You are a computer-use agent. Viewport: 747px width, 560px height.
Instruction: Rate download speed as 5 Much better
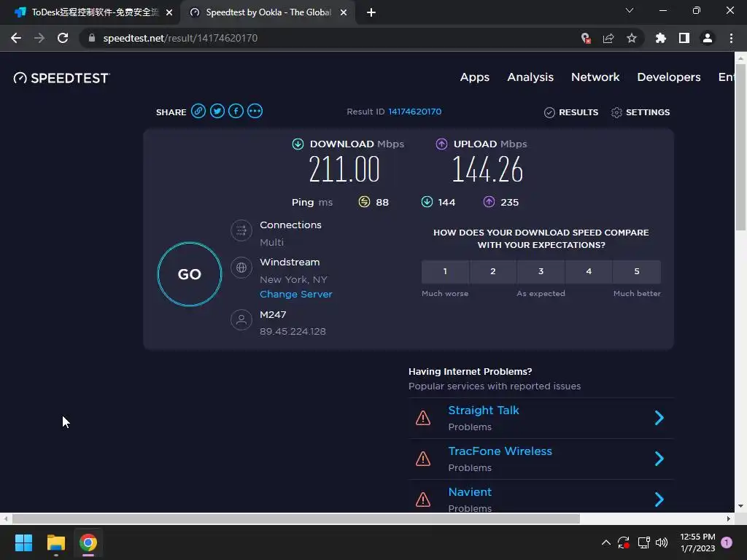637,271
